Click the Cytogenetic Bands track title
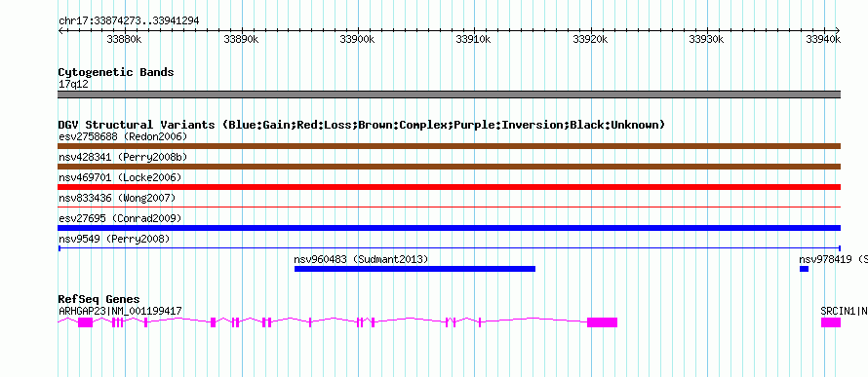Image resolution: width=868 pixels, height=377 pixels. (x=116, y=72)
